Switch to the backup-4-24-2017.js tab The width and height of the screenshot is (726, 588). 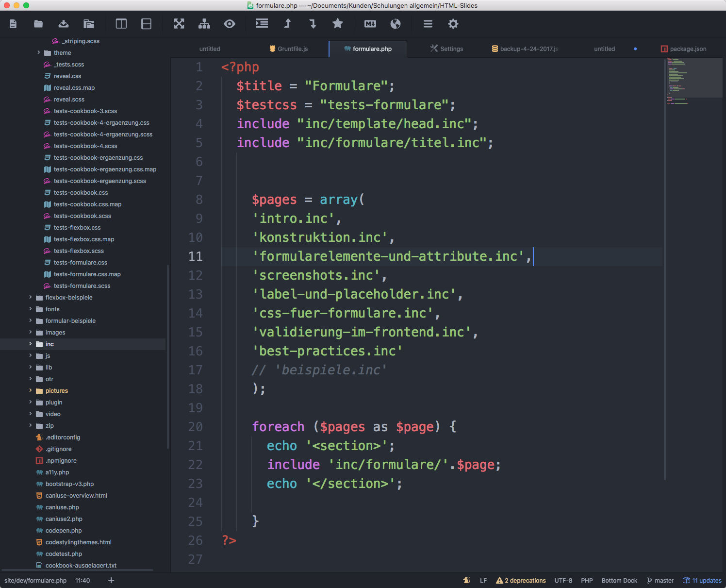[525, 49]
